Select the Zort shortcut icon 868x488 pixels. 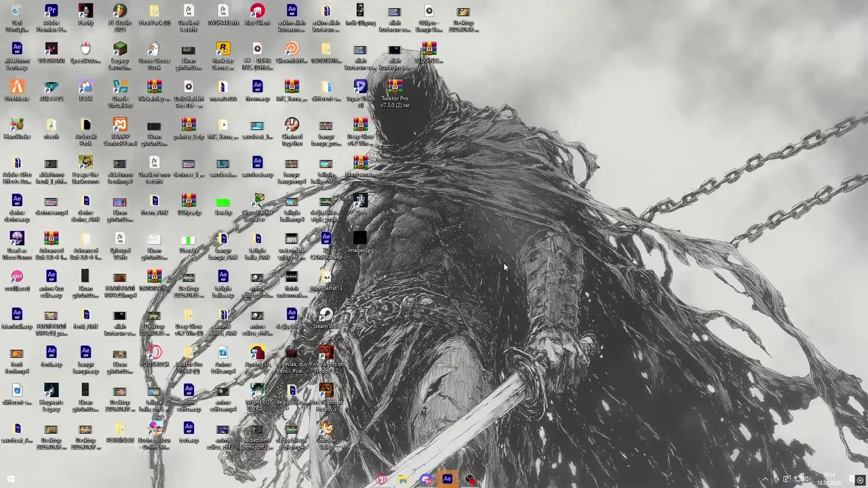point(360,205)
